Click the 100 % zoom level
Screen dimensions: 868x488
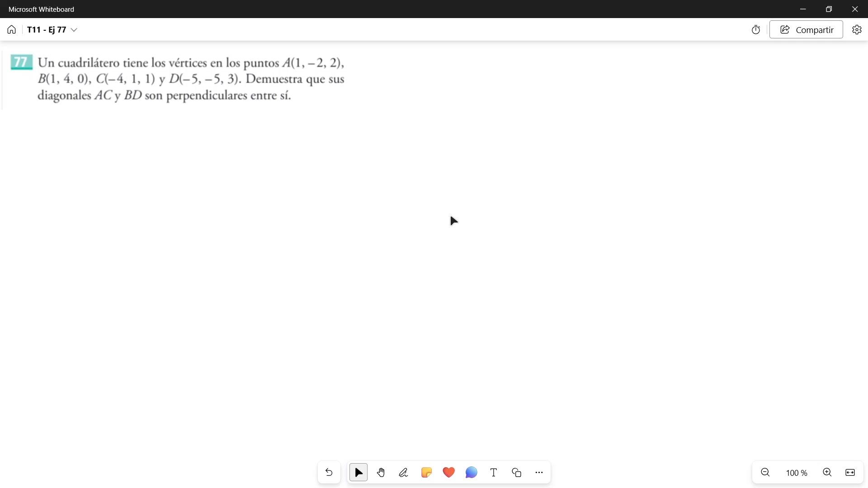(x=797, y=473)
